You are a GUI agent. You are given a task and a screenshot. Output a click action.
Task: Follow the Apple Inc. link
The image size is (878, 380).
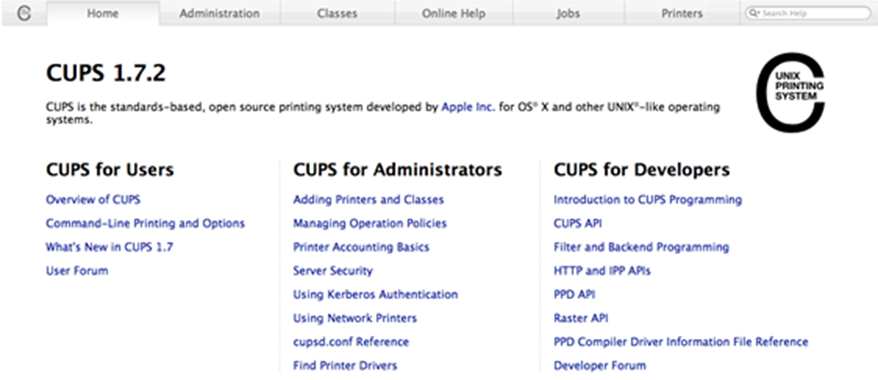tap(468, 107)
